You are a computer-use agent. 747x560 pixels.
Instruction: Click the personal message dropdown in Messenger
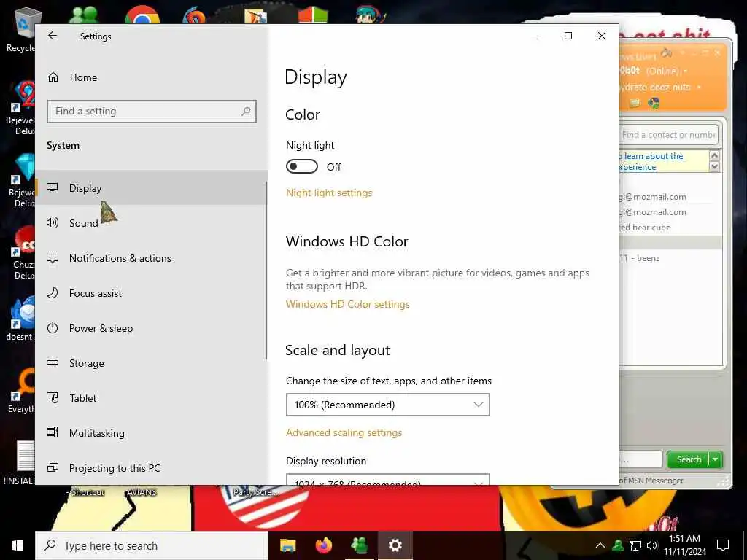click(699, 87)
